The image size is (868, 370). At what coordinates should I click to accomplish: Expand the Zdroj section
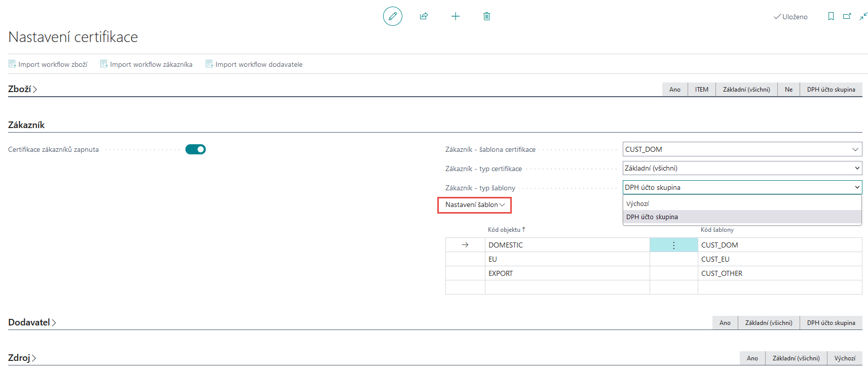(22, 358)
